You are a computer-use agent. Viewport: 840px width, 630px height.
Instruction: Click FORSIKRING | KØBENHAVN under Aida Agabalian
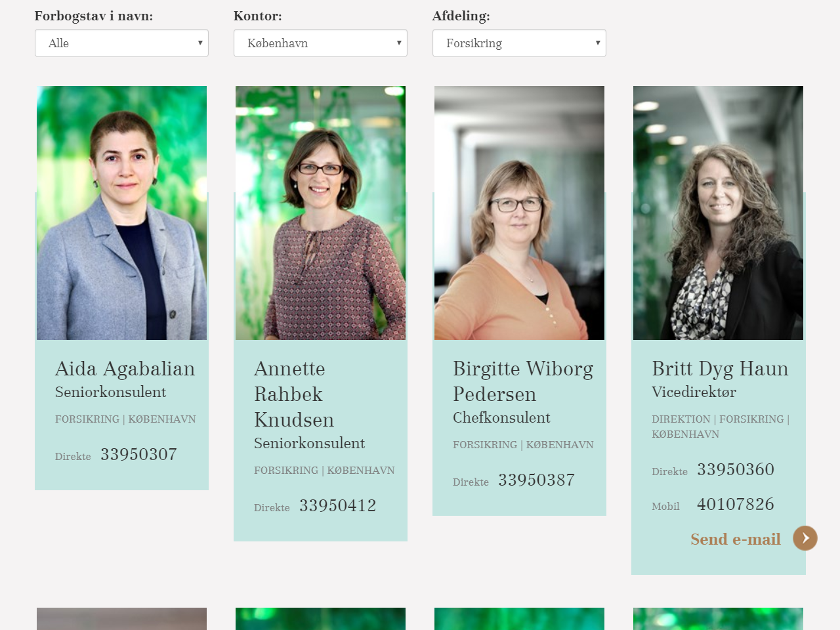tap(125, 419)
